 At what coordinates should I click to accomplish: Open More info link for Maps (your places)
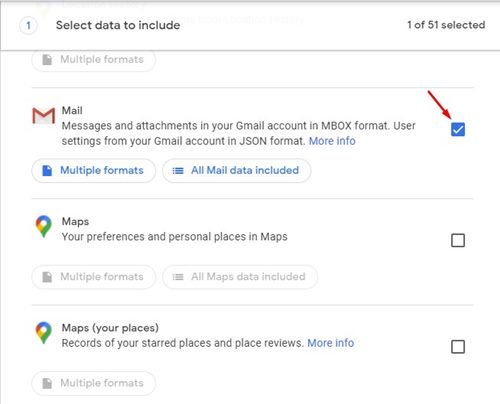click(x=331, y=343)
